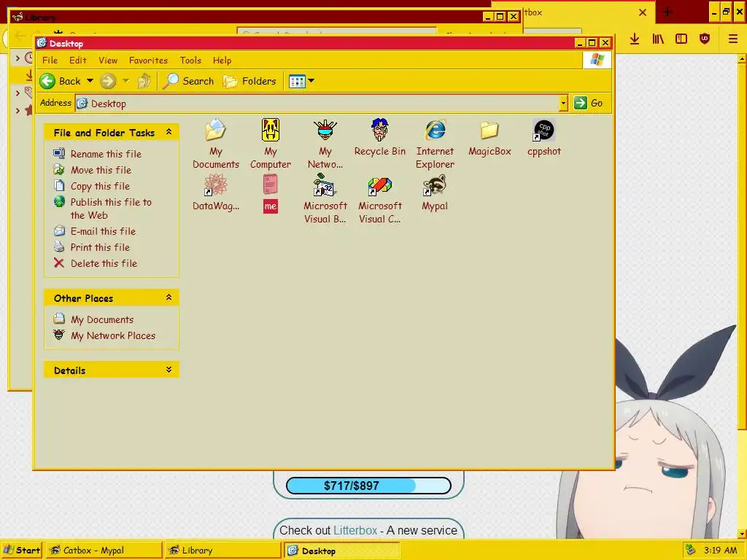Screen dimensions: 747x560
Task: Select the Microsoft Visual Basic shortcut
Action: tap(325, 198)
